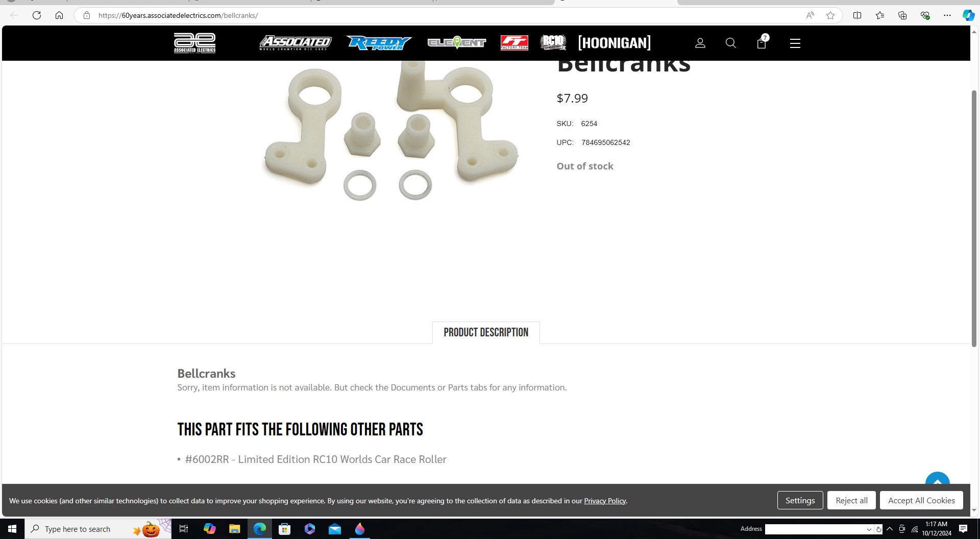This screenshot has height=539, width=980.
Task: Click the Element brand logo
Action: coord(457,43)
